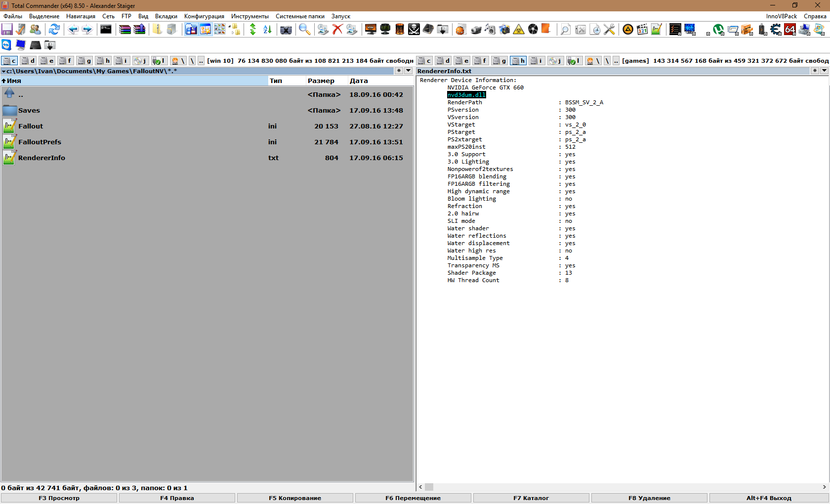
Task: Open the AIMP orange triangle player icon
Action: coord(628,30)
